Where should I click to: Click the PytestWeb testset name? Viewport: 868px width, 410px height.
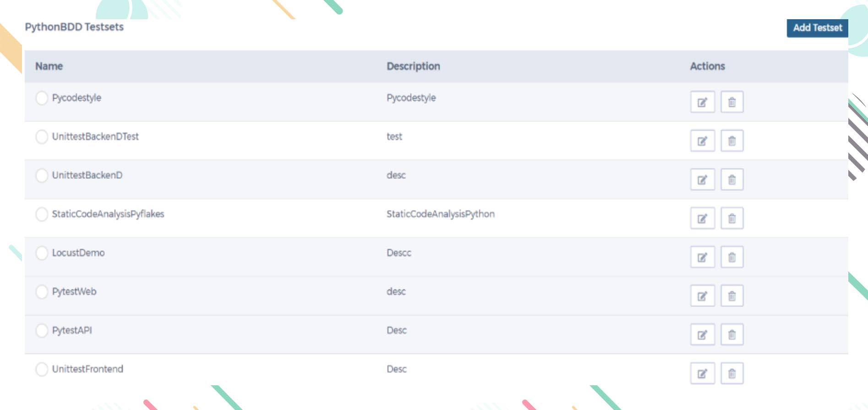point(74,291)
